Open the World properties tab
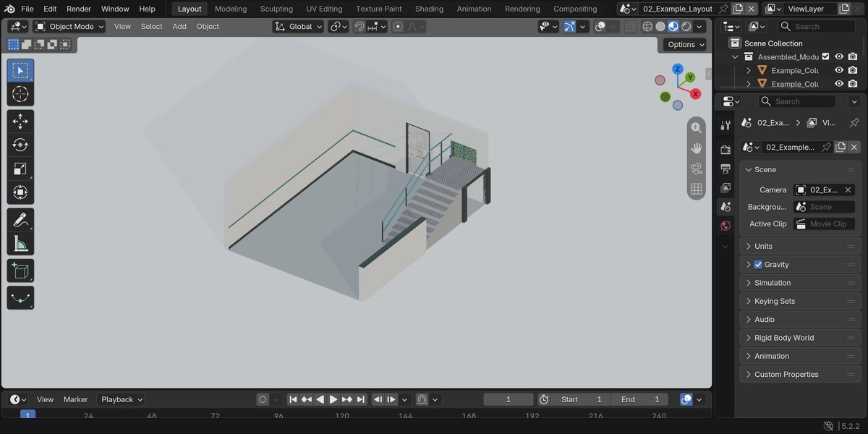The height and width of the screenshot is (434, 868). click(x=726, y=226)
